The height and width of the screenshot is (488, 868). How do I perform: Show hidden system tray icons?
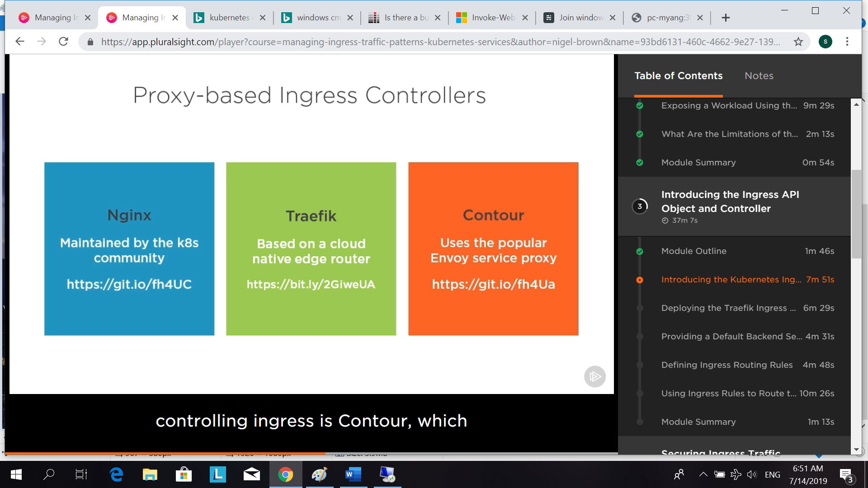(703, 474)
